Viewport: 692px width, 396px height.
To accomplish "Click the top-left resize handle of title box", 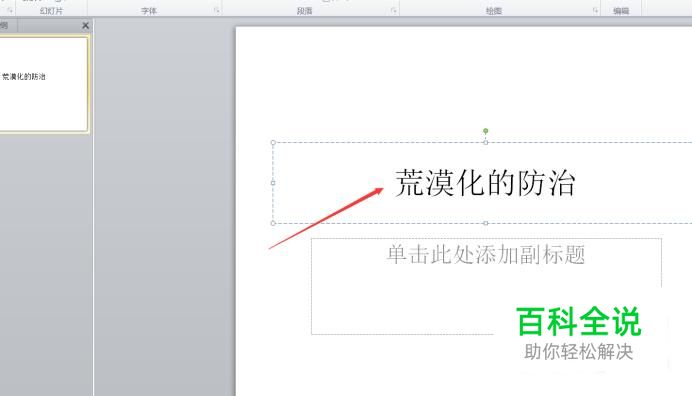I will pyautogui.click(x=273, y=143).
